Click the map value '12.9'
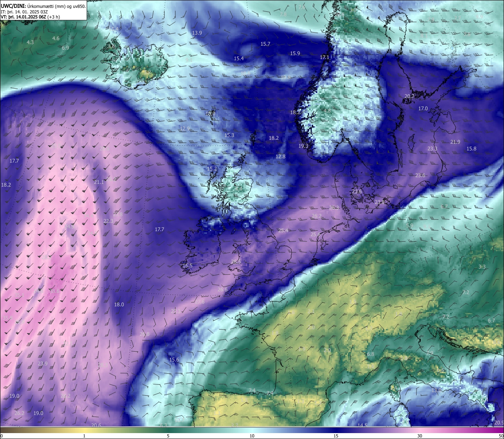Screen dimensions: 504x439 coord(185,128)
